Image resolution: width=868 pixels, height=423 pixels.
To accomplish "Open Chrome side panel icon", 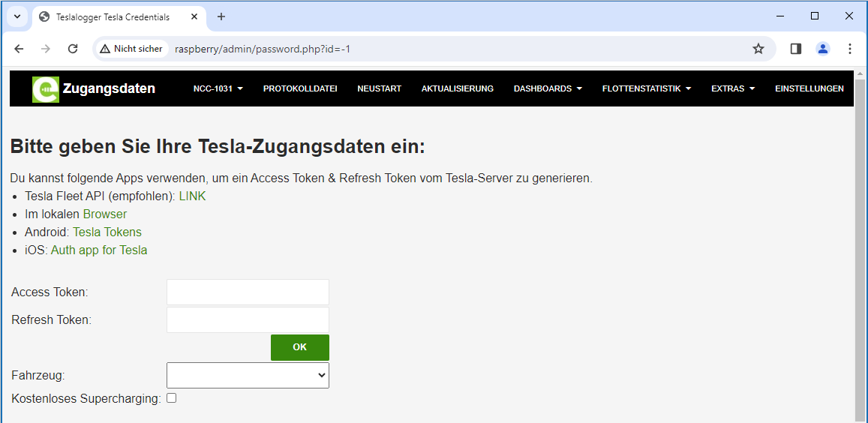I will (796, 49).
